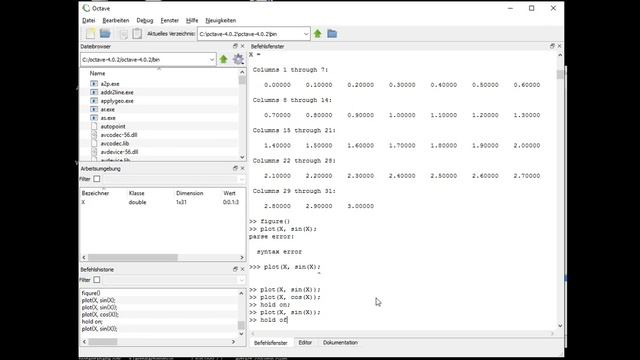
Task: Click the Octave title bar logo
Action: [x=86, y=8]
